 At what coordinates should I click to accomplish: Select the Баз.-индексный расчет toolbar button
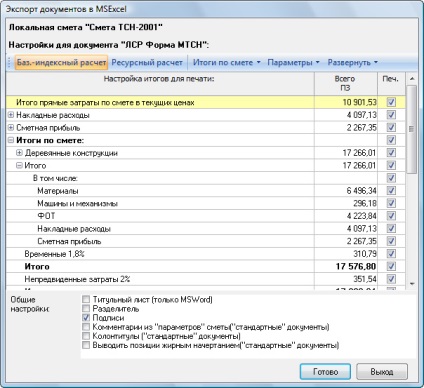point(61,62)
